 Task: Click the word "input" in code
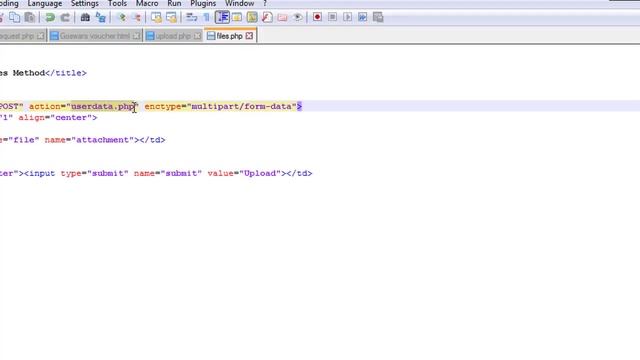(x=42, y=173)
